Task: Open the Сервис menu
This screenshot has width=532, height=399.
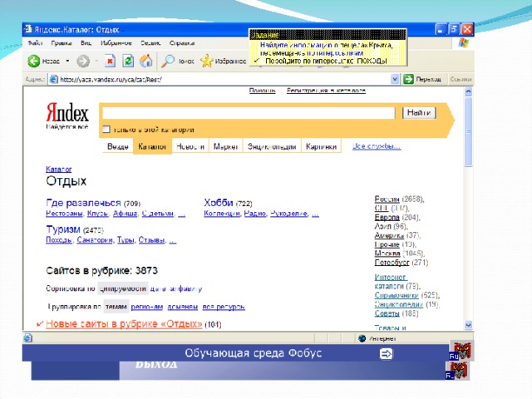Action: click(x=150, y=43)
